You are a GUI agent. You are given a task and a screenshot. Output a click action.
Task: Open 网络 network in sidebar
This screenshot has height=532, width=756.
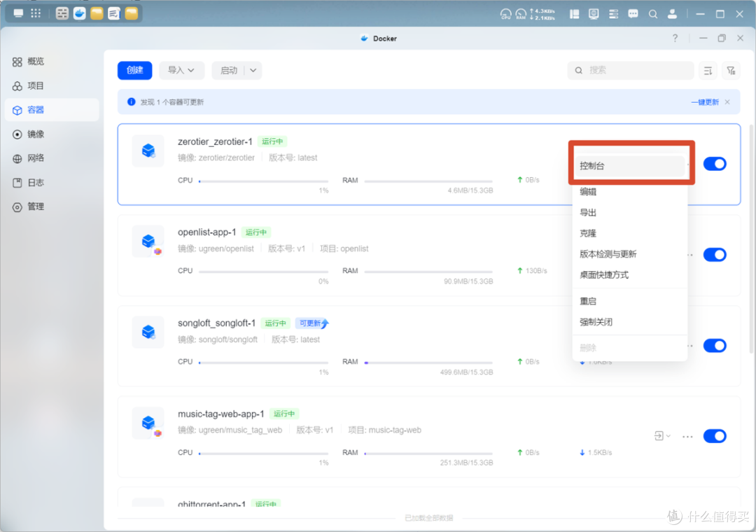click(x=52, y=158)
